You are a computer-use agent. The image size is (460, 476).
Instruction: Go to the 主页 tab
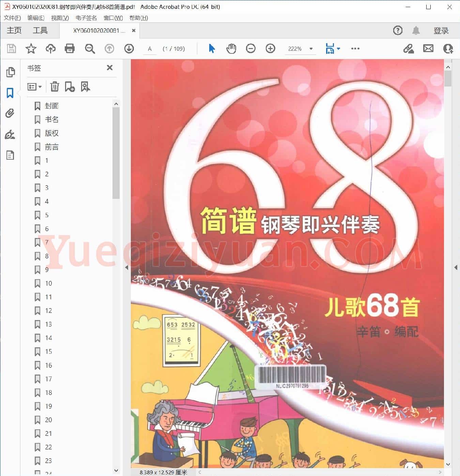(x=14, y=31)
